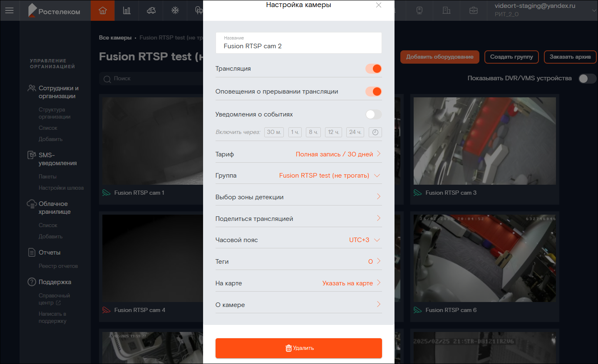Image resolution: width=598 pixels, height=364 pixels.
Task: Click the search magnifier icon
Action: tap(107, 79)
